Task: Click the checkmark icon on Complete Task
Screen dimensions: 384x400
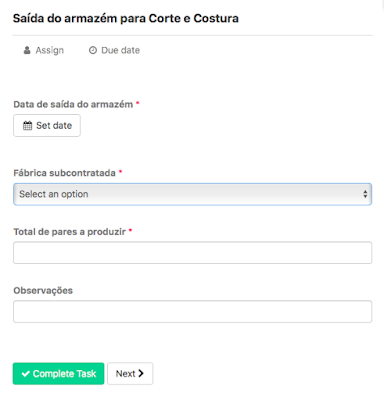Action: tap(26, 374)
